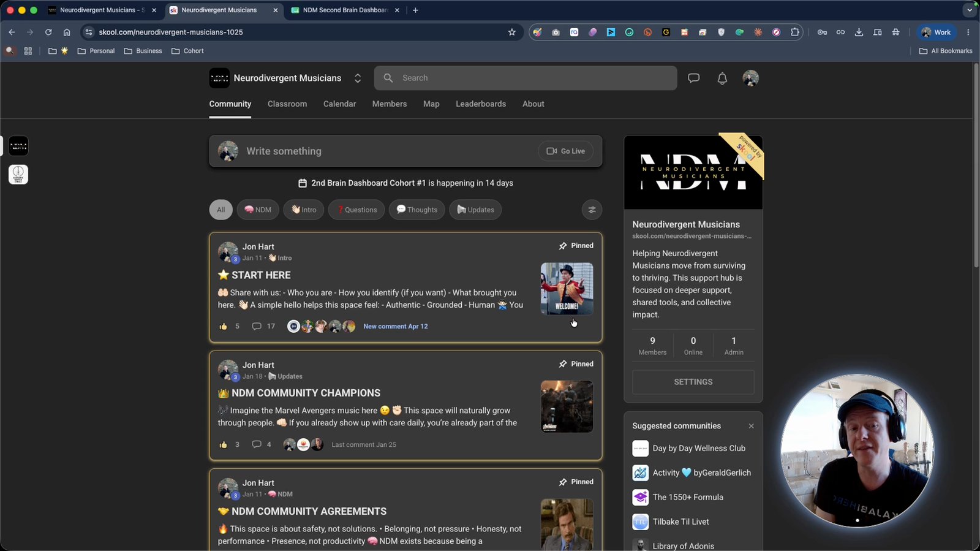
Task: Open the Work profile menu
Action: click(x=937, y=32)
